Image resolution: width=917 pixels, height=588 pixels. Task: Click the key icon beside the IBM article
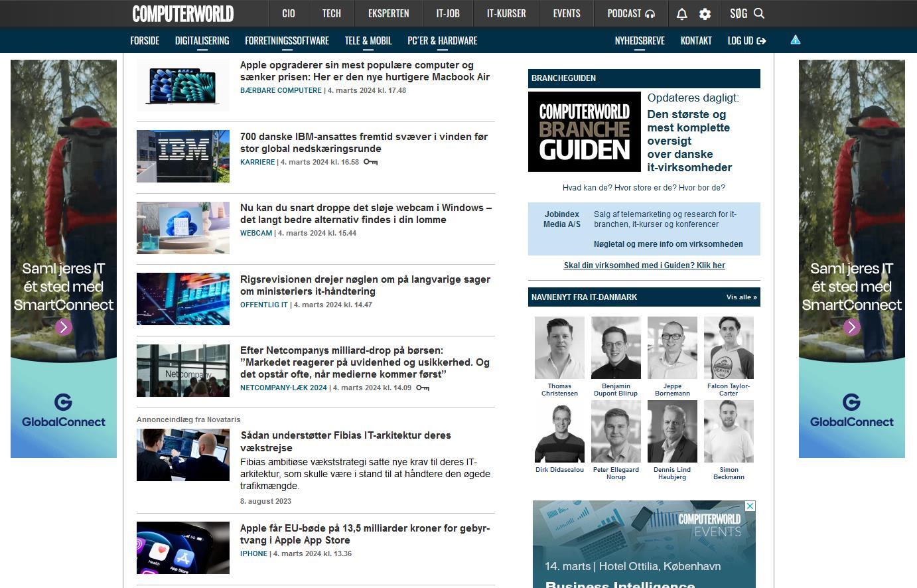[370, 162]
